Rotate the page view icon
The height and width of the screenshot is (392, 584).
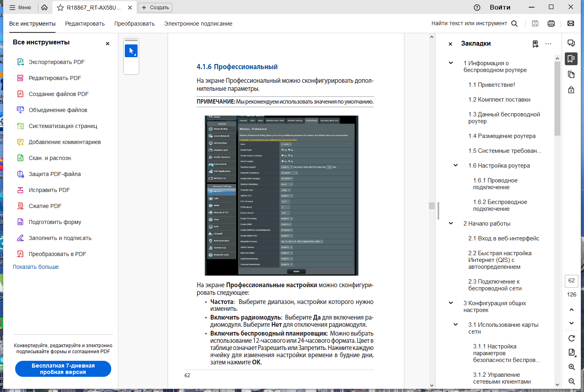(572, 338)
